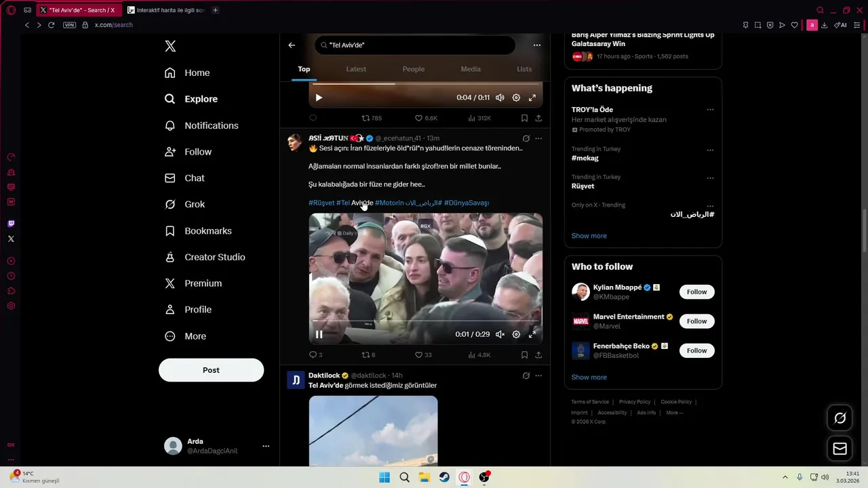The height and width of the screenshot is (488, 868).
Task: Open Steam from the Windows taskbar
Action: pos(444,477)
